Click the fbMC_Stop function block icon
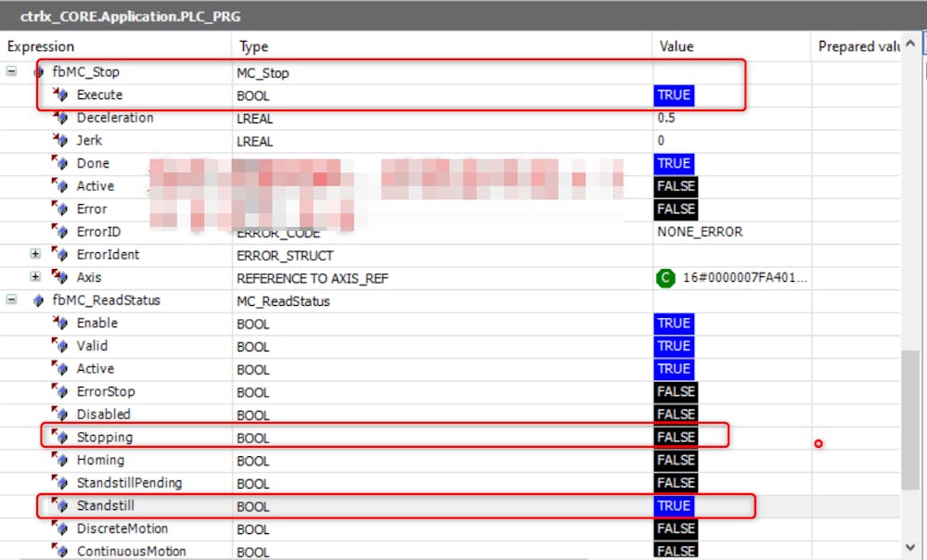This screenshot has width=927, height=560. pos(38,72)
